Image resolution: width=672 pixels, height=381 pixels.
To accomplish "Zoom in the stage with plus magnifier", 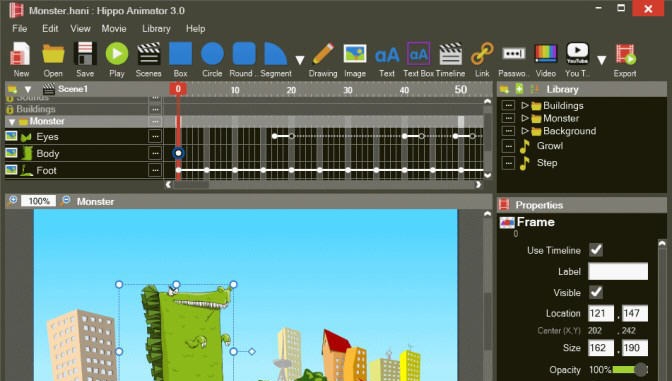I will pyautogui.click(x=13, y=201).
